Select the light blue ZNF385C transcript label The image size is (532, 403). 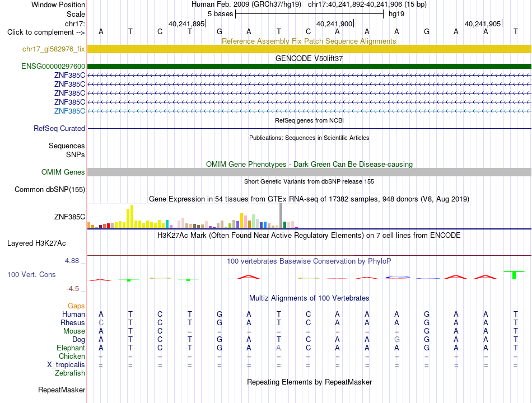coord(69,111)
